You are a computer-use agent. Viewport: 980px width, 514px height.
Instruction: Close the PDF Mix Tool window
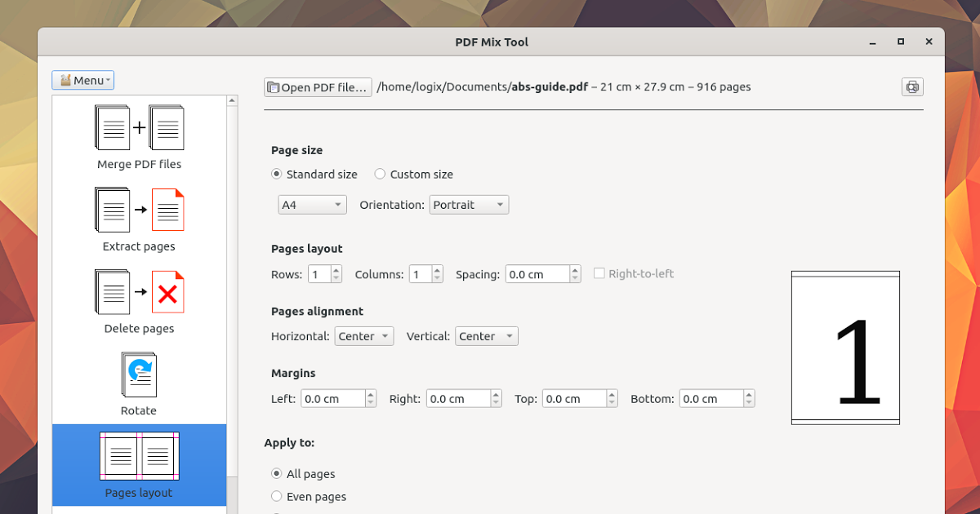[929, 42]
